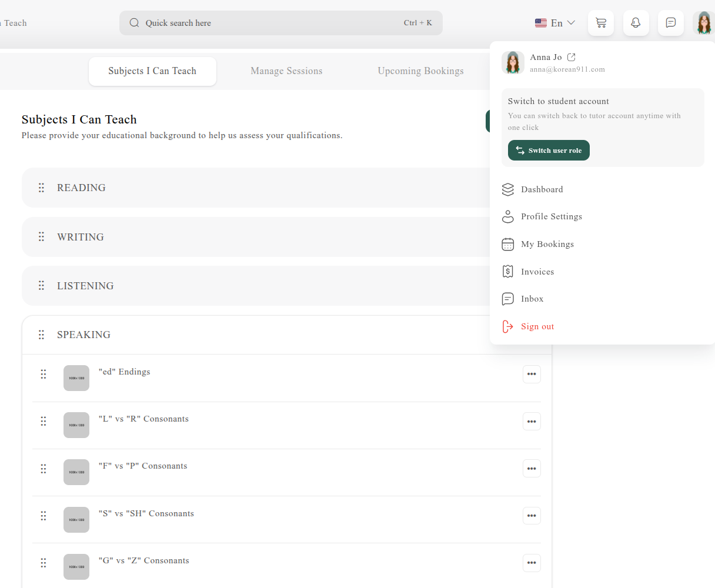
Task: Collapse the SPEAKING subject group
Action: (x=83, y=335)
